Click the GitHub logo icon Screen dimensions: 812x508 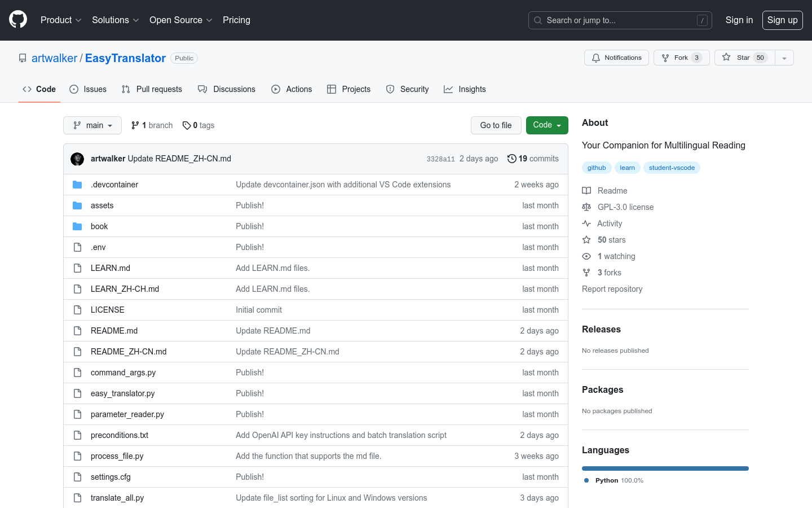18,20
